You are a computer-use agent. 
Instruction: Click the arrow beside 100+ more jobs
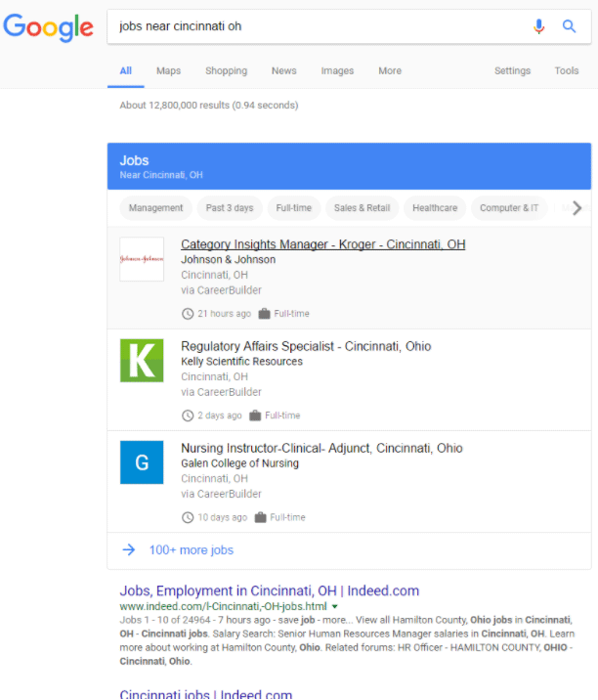(x=128, y=549)
